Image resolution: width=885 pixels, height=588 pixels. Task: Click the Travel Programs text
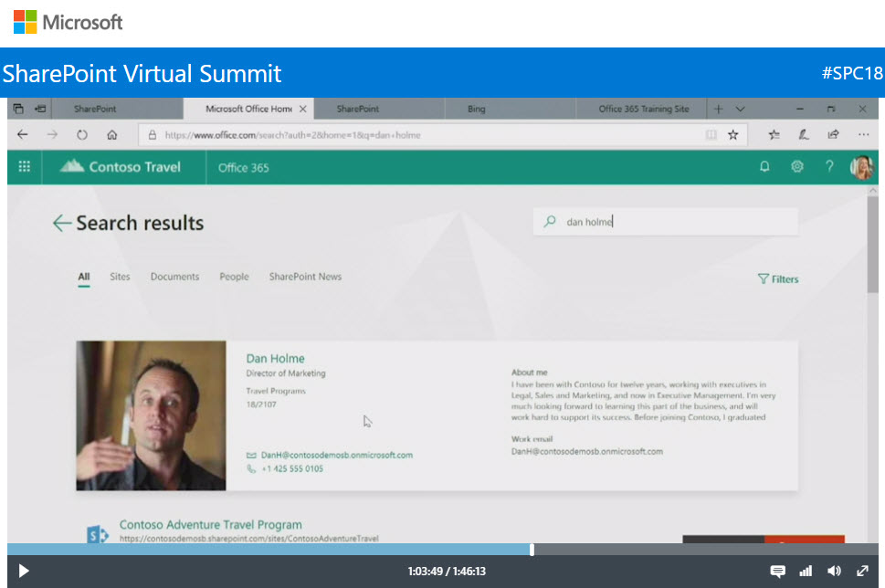(x=276, y=391)
